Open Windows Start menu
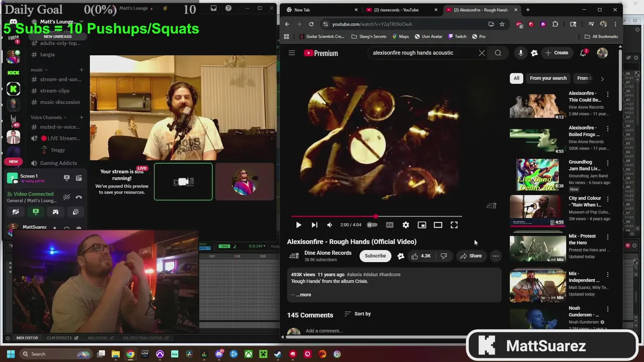Screen dimensions: 644x362 click(11, 354)
